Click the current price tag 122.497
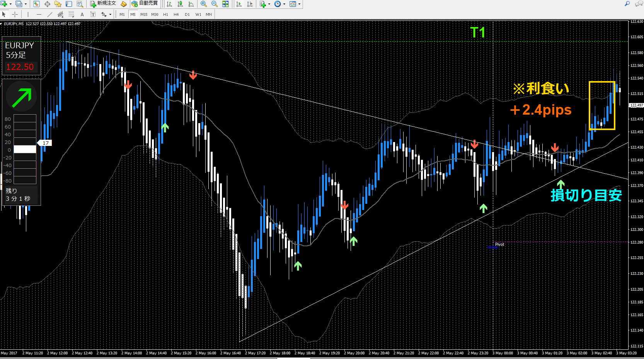 636,105
